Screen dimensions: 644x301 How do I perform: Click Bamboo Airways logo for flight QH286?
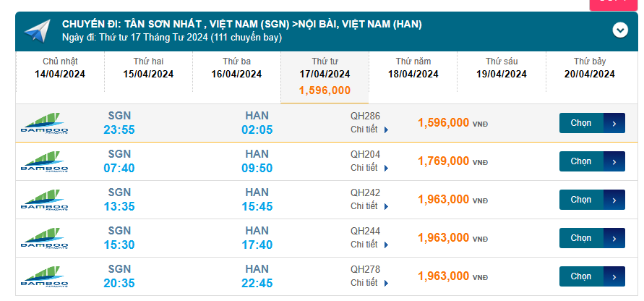45,123
